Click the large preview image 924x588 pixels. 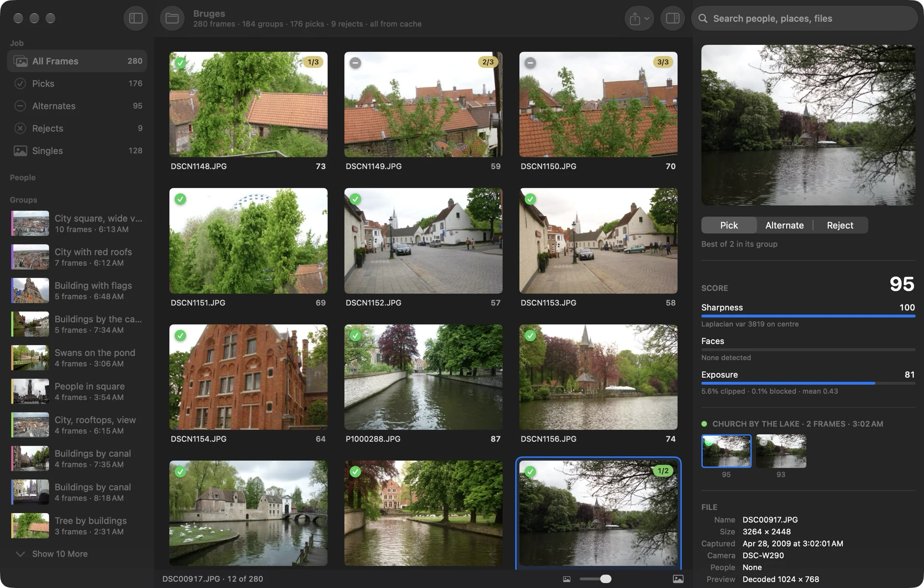(x=808, y=125)
